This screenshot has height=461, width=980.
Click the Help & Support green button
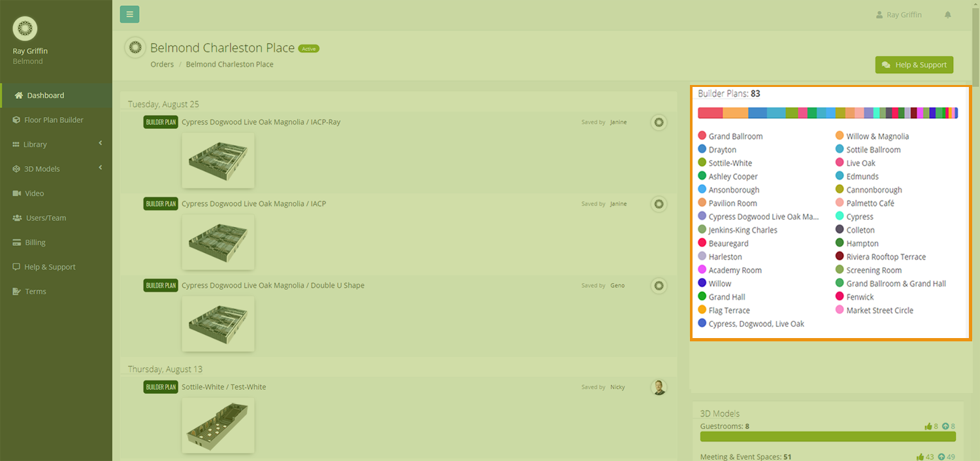(914, 65)
